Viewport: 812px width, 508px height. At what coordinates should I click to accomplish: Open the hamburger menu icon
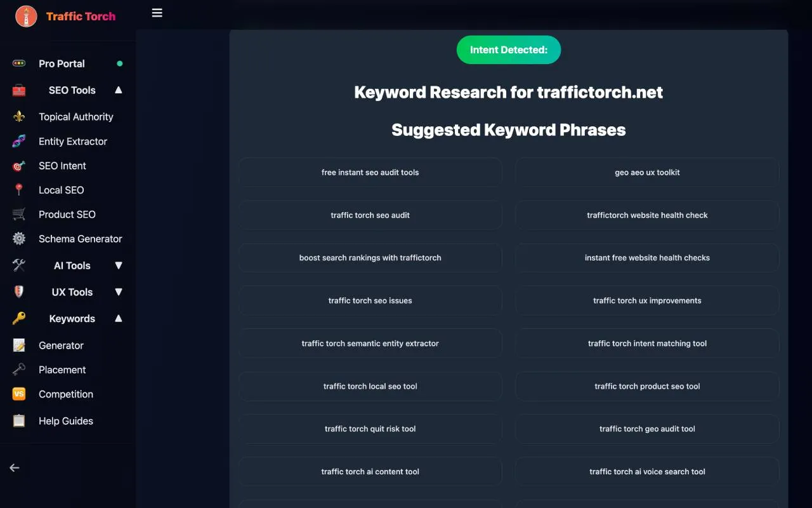coord(157,13)
